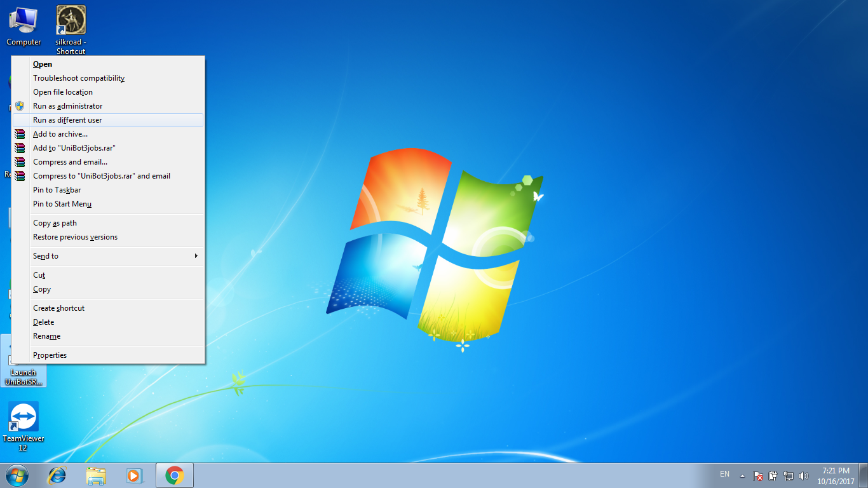Choose Copy in context menu
868x488 pixels.
108,289
